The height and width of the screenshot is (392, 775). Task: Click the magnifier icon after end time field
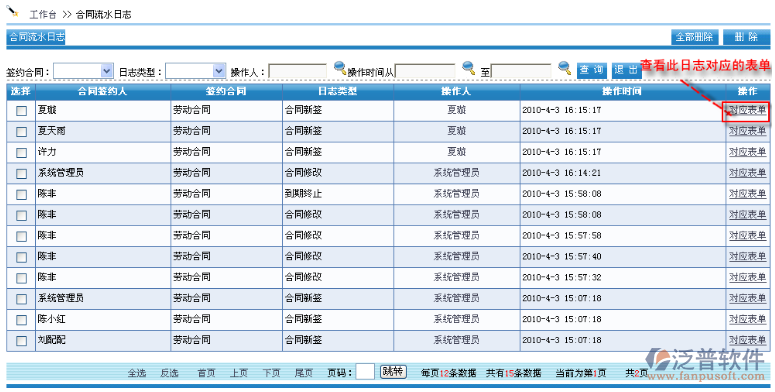pos(564,67)
